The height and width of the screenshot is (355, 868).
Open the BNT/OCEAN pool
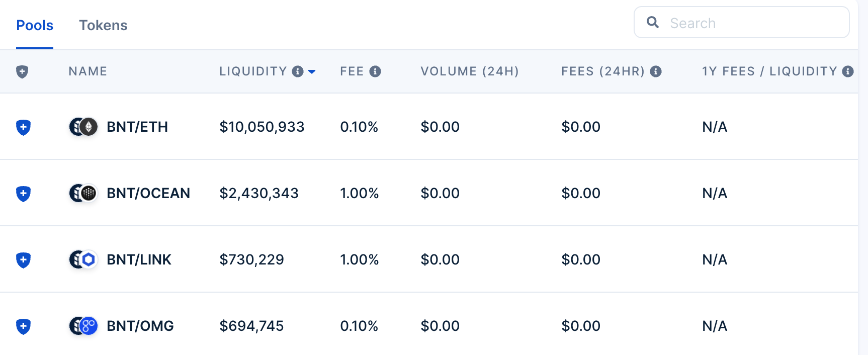(x=149, y=193)
